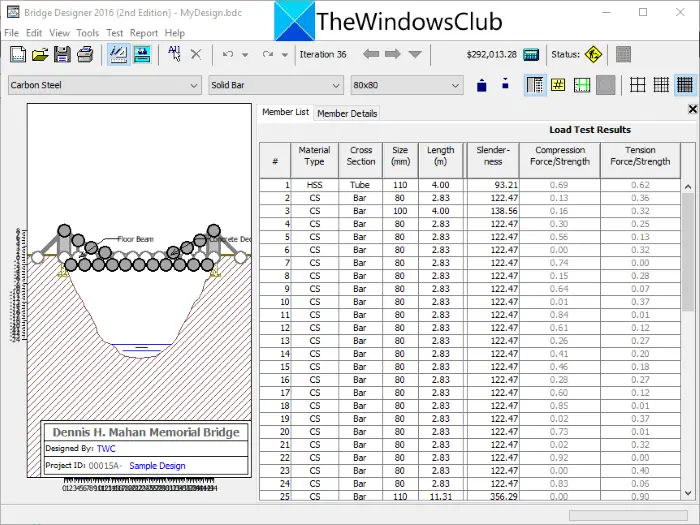Print the design with printer icon
The height and width of the screenshot is (525, 700).
85,54
